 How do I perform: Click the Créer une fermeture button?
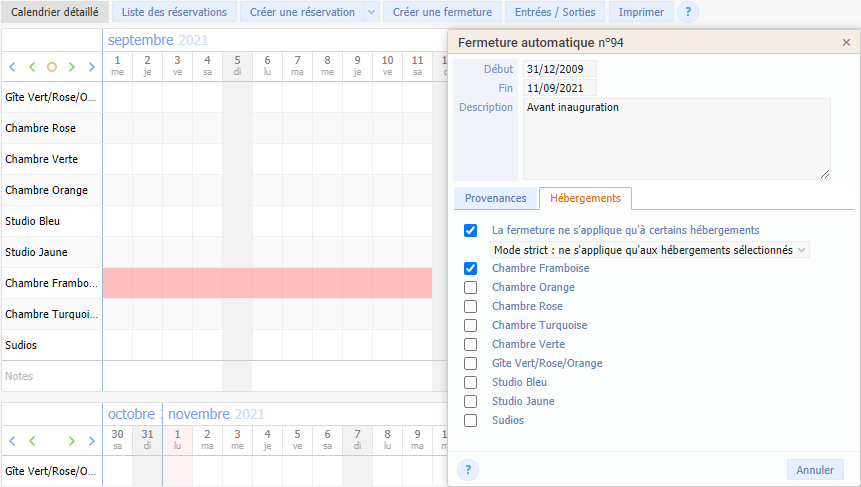click(x=442, y=12)
